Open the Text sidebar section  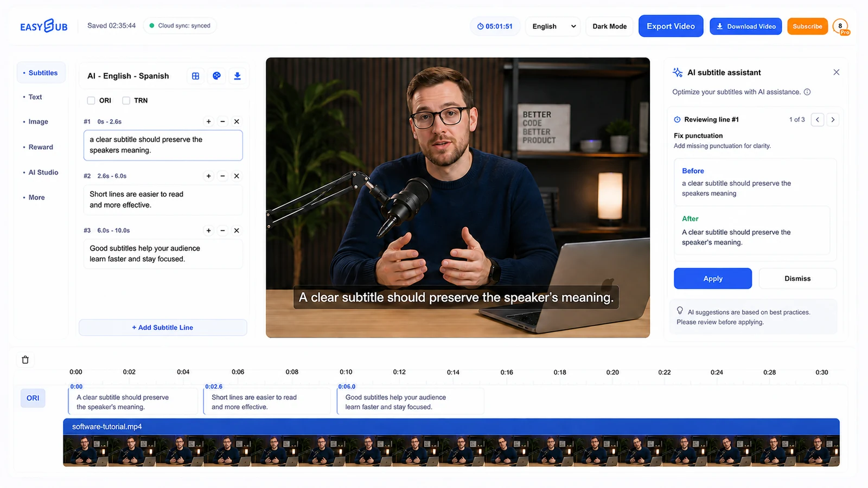[35, 97]
